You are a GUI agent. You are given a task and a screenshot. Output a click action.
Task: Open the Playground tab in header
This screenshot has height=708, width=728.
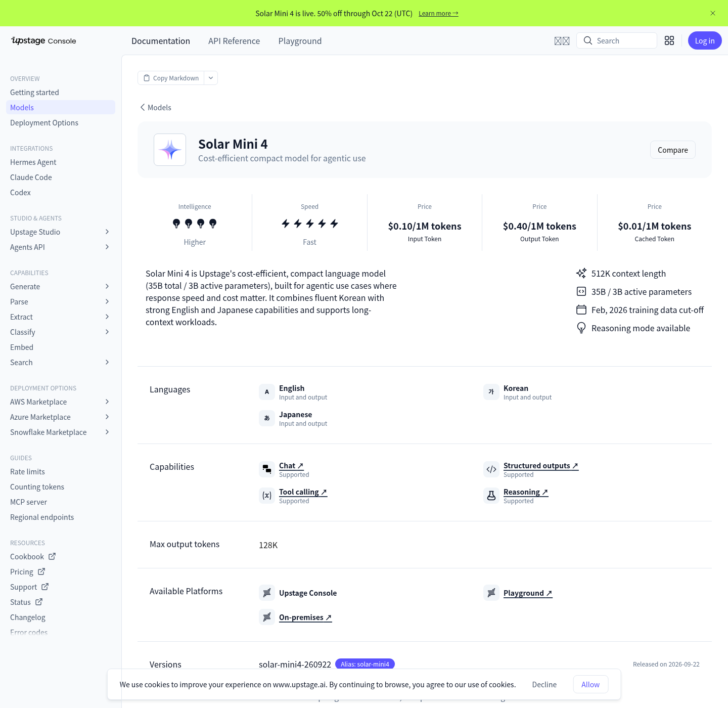(300, 41)
